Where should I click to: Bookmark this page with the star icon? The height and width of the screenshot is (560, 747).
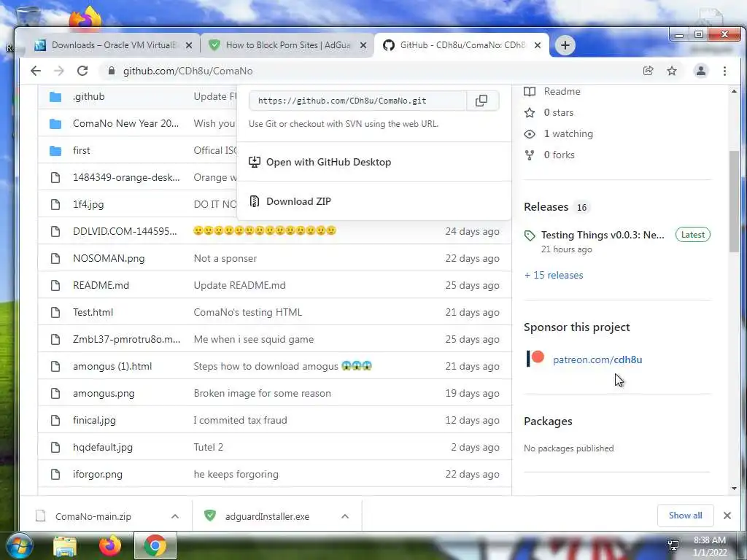[x=672, y=71]
